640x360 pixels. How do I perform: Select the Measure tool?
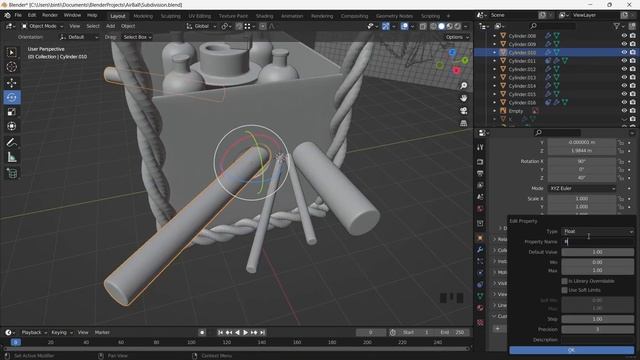coord(11,157)
